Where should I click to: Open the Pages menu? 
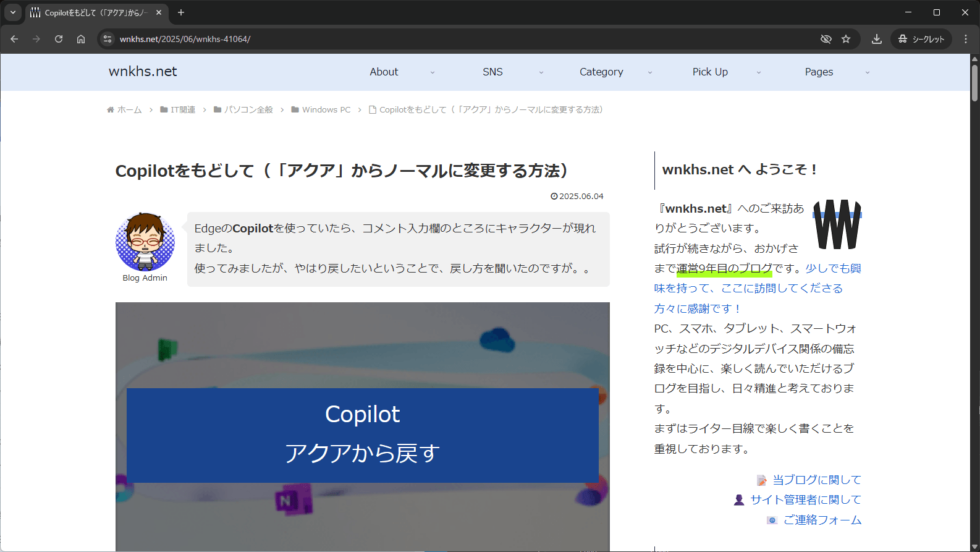point(819,72)
